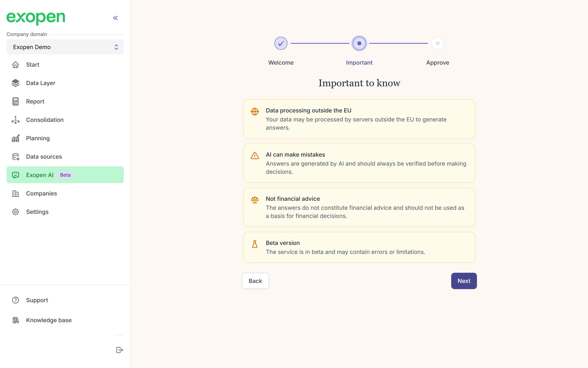The width and height of the screenshot is (588, 368).
Task: Click the Data Layer stack icon
Action: point(16,83)
